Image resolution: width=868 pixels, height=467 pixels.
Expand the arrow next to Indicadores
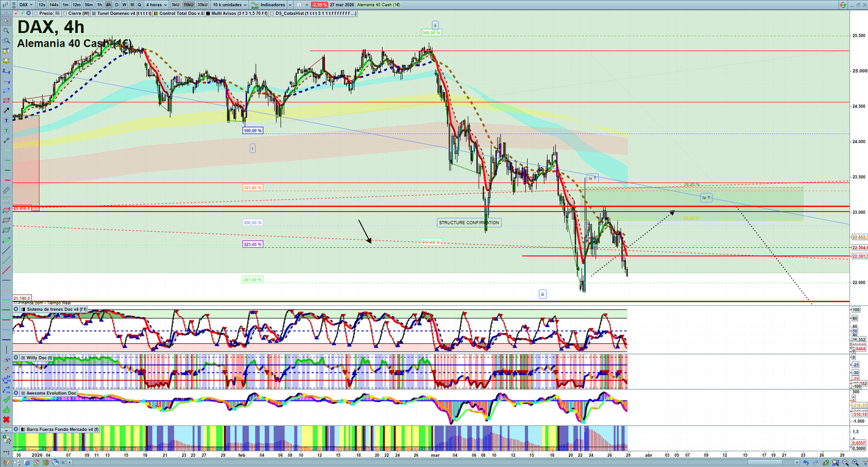[x=290, y=5]
